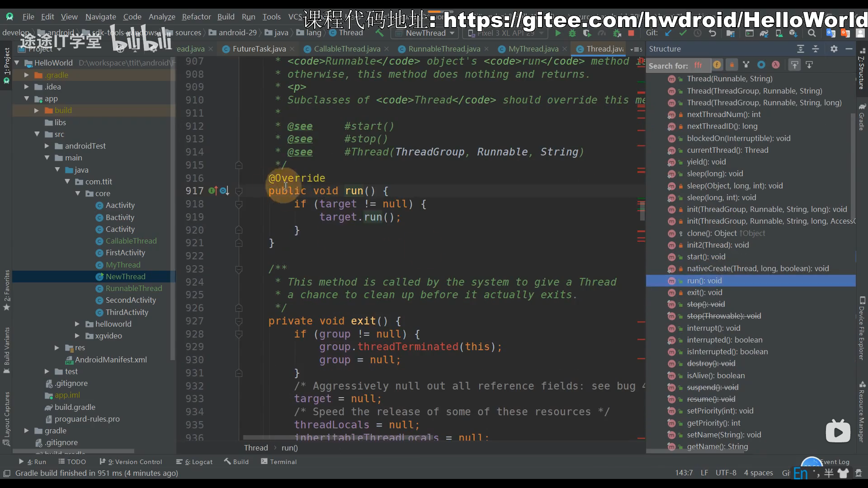Expand the res folder node

pos(57,347)
